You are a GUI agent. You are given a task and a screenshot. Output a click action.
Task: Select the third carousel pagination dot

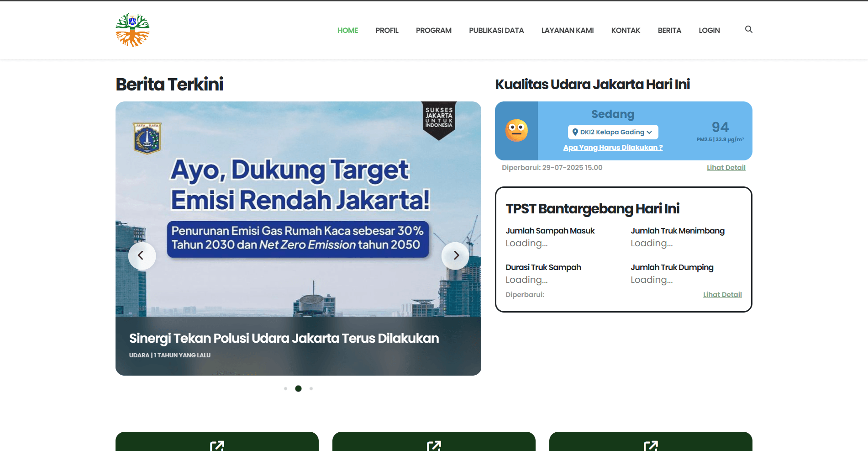click(311, 388)
